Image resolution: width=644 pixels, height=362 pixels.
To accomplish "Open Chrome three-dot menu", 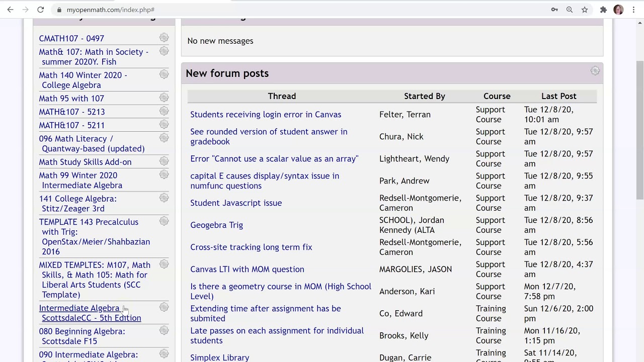I will click(633, 10).
